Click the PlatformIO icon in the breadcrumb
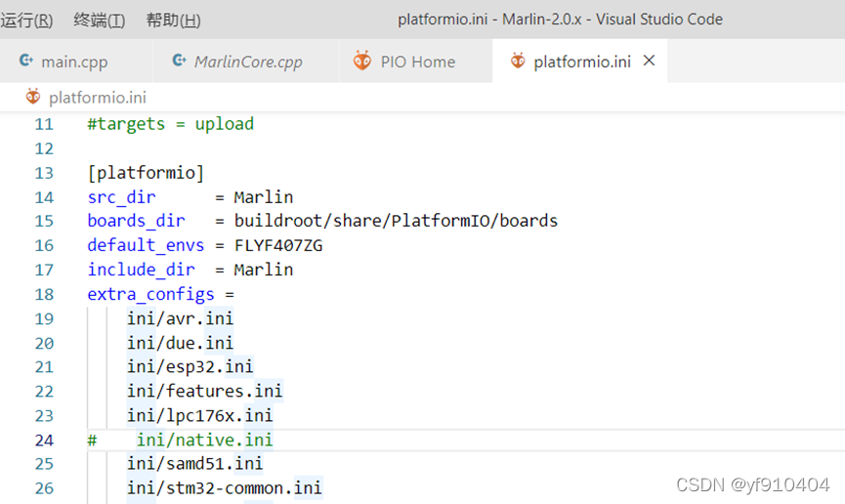845x504 pixels. [x=33, y=97]
